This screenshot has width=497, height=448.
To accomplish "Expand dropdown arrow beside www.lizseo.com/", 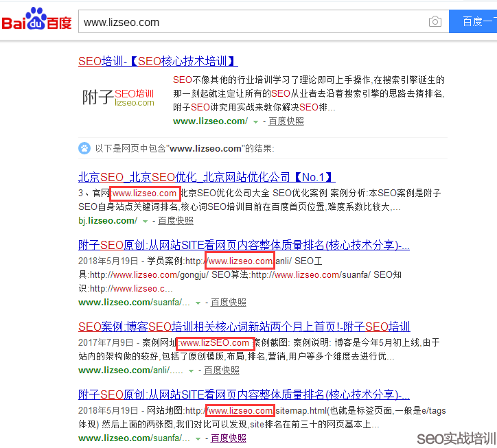I will coord(255,121).
